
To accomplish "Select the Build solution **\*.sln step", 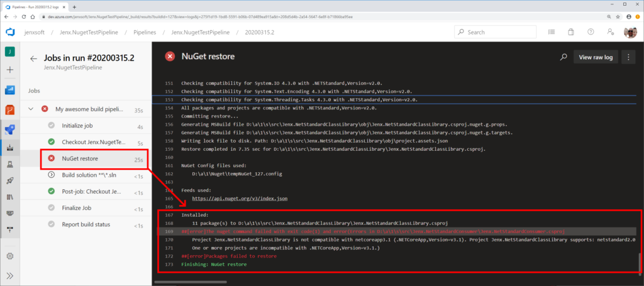I will click(x=86, y=175).
